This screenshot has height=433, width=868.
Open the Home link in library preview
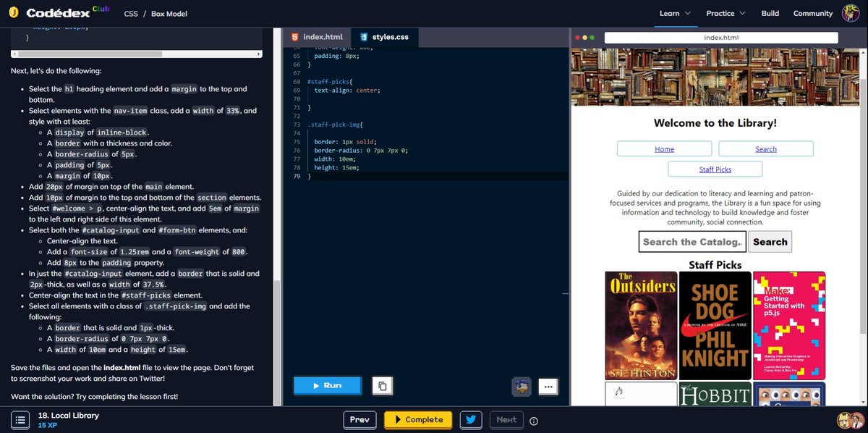click(x=664, y=149)
